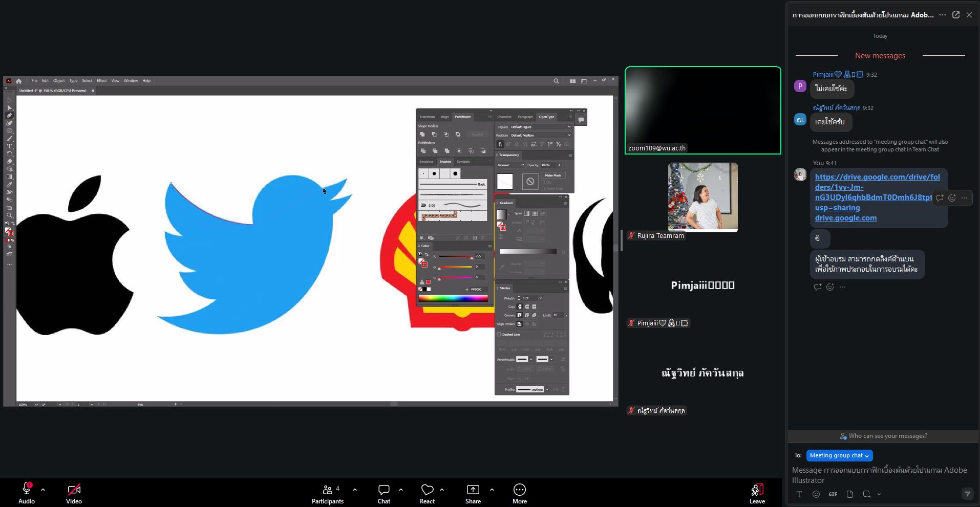This screenshot has height=507, width=980.
Task: Click the GIF icon in the chat composer
Action: pos(833,494)
